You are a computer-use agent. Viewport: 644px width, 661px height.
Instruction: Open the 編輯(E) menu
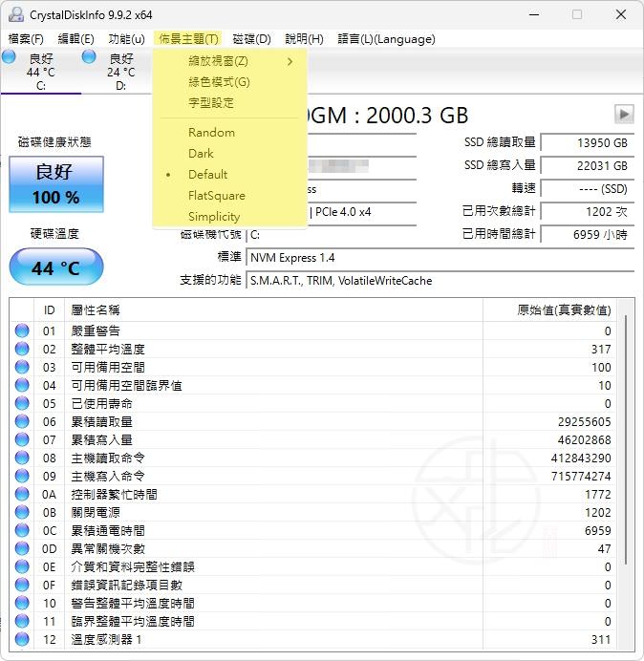(75, 39)
